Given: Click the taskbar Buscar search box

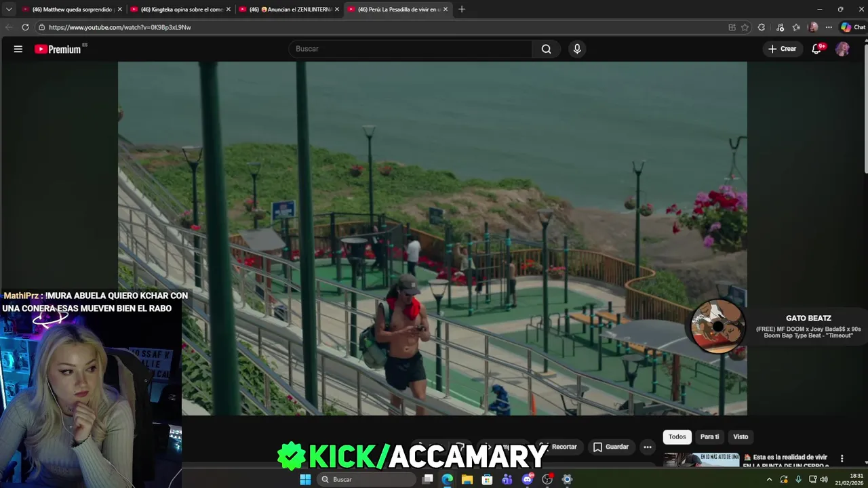Looking at the screenshot, I should (367, 479).
